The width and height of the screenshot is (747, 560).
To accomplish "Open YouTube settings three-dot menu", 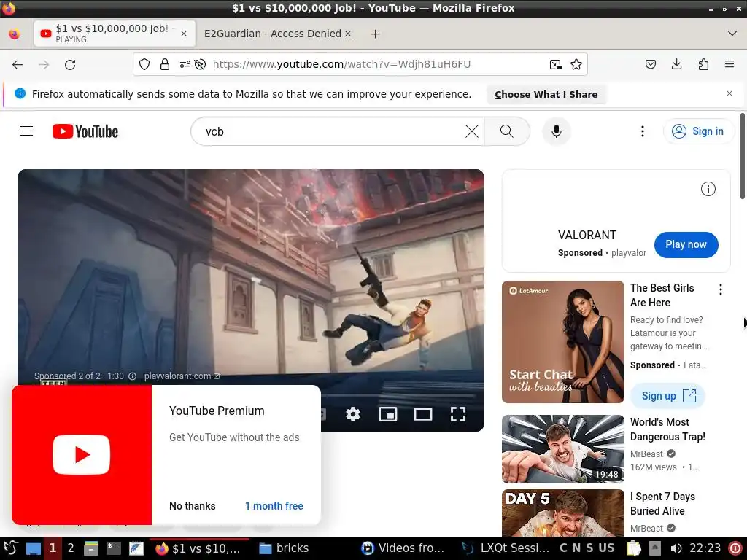I will click(x=642, y=131).
